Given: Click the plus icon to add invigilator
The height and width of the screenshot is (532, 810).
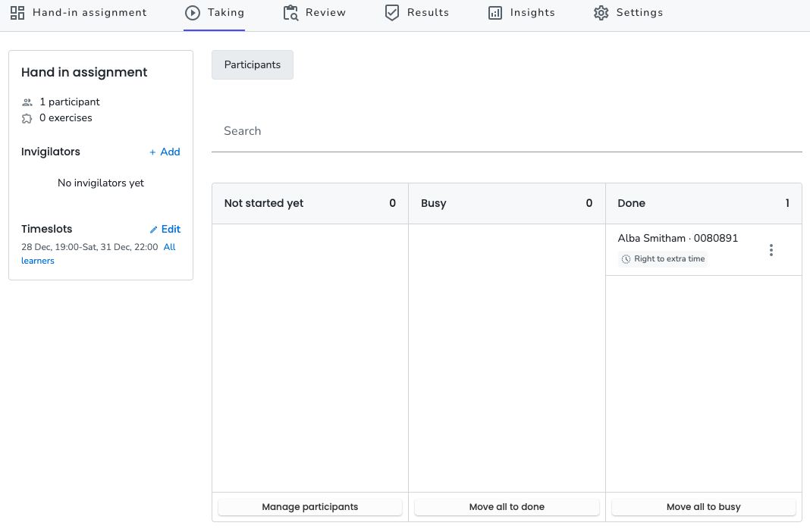Looking at the screenshot, I should click(x=152, y=152).
